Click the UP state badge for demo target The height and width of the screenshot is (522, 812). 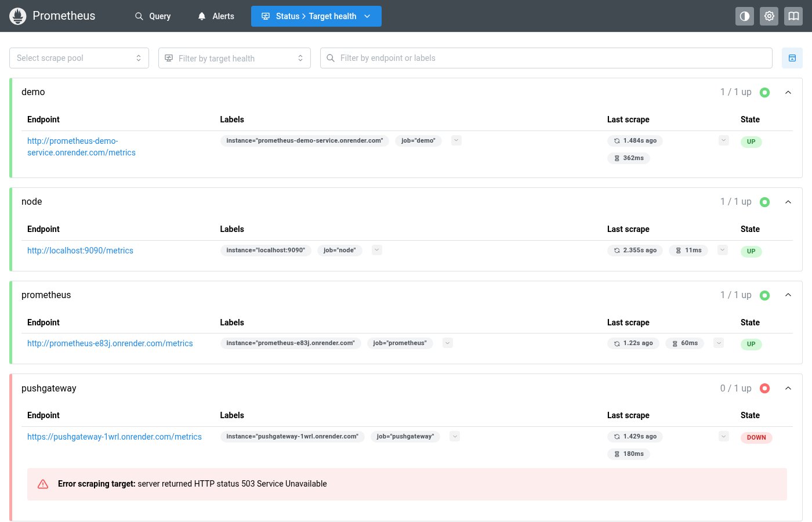coord(751,142)
